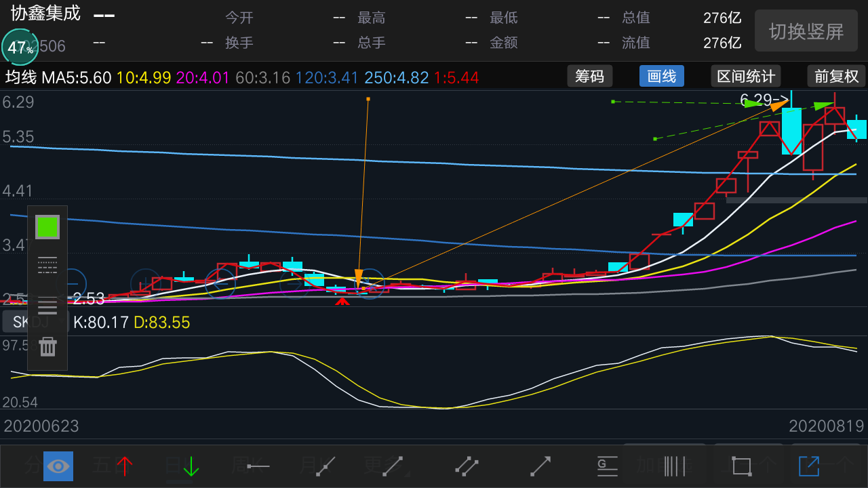Click 总手 total volume label
The width and height of the screenshot is (868, 488).
[x=372, y=43]
